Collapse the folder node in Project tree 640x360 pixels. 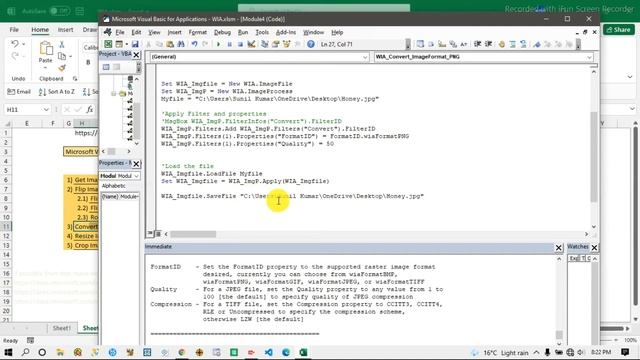click(113, 93)
